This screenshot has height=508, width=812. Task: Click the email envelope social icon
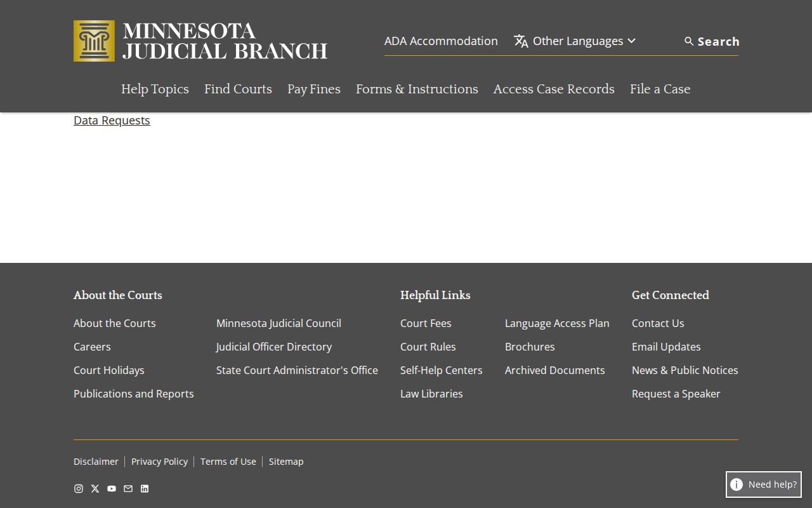click(x=128, y=488)
